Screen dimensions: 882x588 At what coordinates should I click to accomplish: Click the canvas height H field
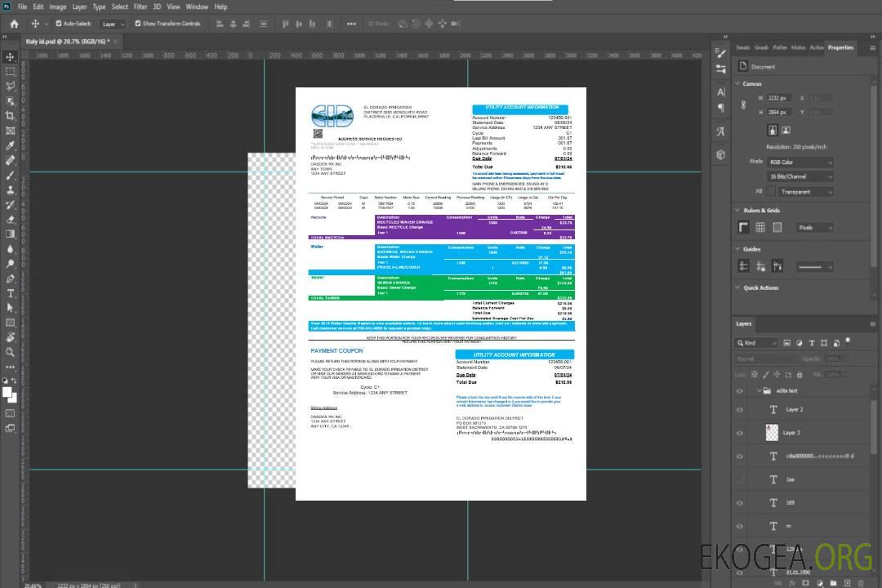point(779,112)
